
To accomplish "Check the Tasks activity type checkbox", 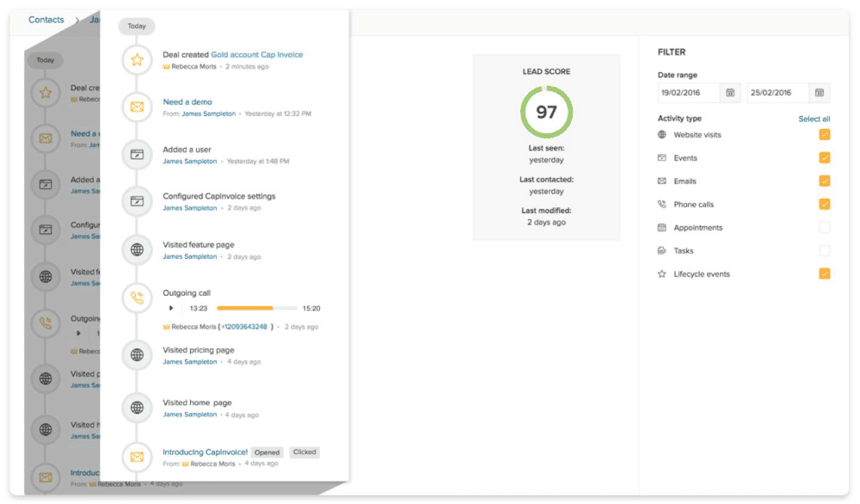I will click(824, 251).
